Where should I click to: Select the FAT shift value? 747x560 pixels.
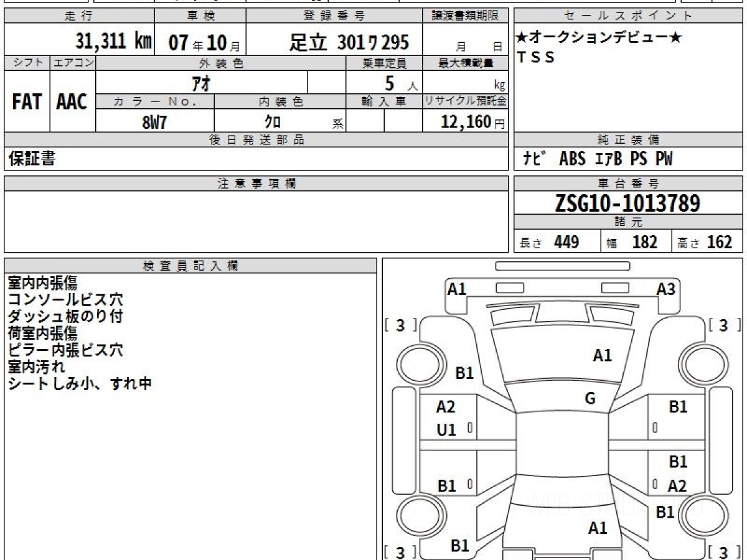(x=27, y=102)
